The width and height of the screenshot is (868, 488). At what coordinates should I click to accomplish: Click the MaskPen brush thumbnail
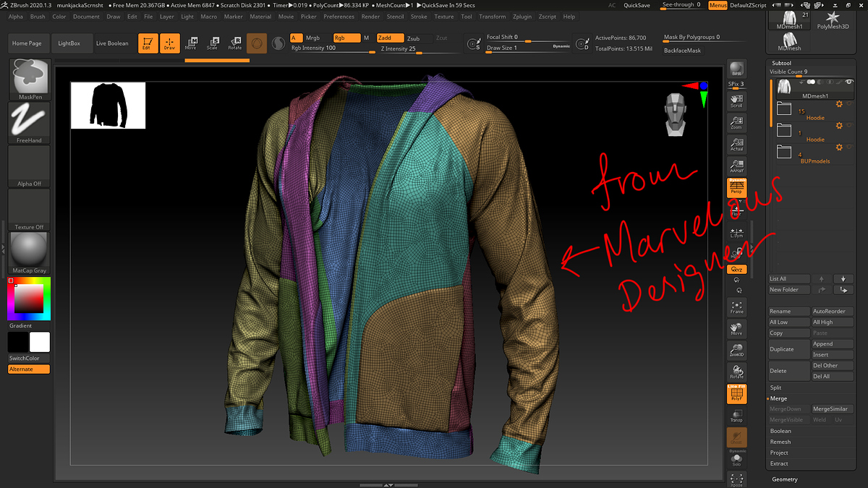30,80
